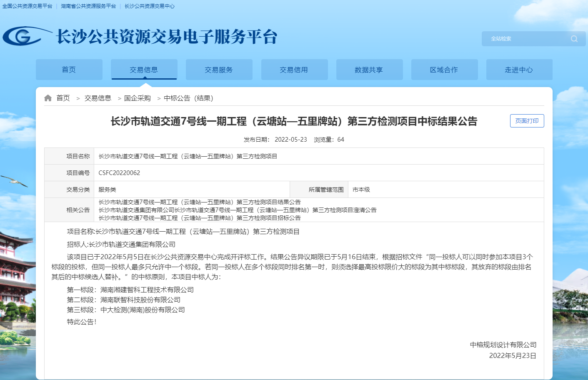Open the 交易服务 navigation tab
This screenshot has height=380, width=588.
coord(219,70)
